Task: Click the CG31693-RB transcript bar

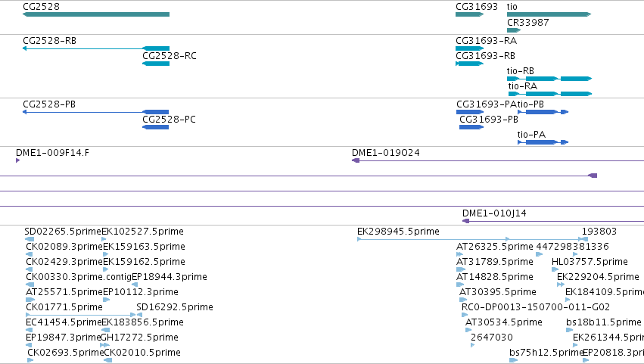Action: tap(469, 64)
